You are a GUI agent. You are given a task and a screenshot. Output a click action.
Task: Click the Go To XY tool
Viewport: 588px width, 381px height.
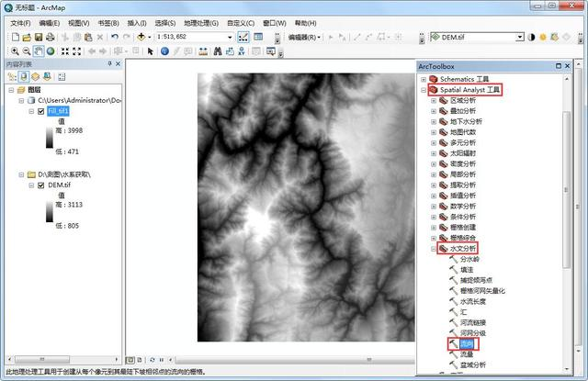point(242,51)
